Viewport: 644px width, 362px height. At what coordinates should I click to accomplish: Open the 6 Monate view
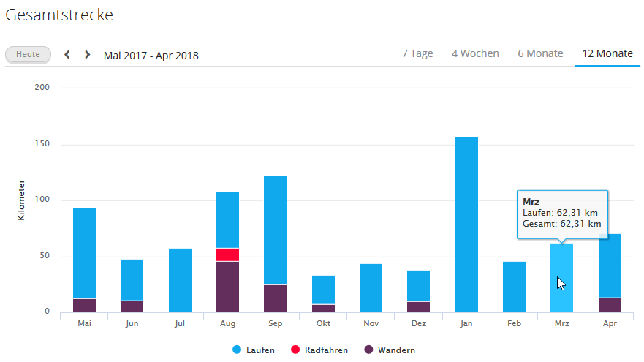tap(540, 53)
